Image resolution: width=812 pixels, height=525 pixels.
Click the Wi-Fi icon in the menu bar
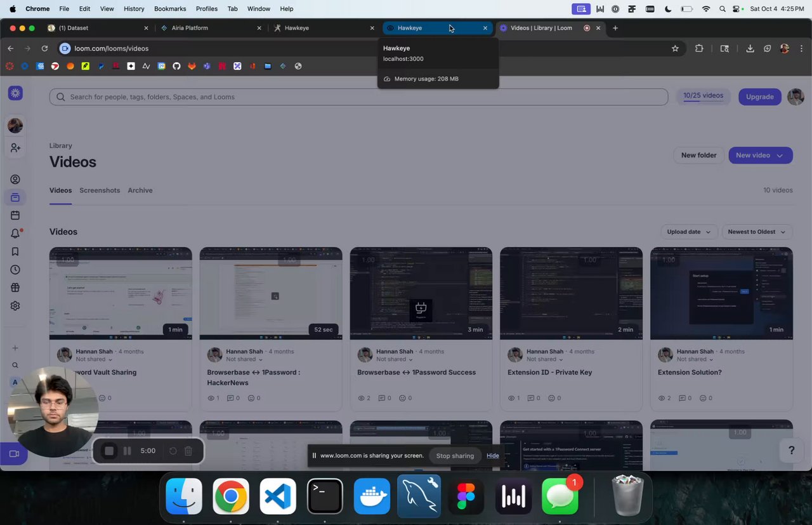pyautogui.click(x=706, y=9)
